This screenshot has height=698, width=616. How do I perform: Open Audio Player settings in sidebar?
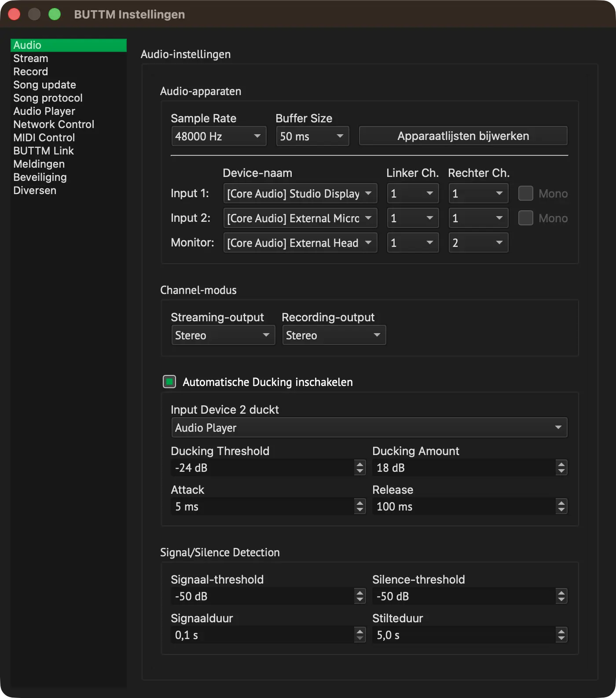tap(68, 111)
